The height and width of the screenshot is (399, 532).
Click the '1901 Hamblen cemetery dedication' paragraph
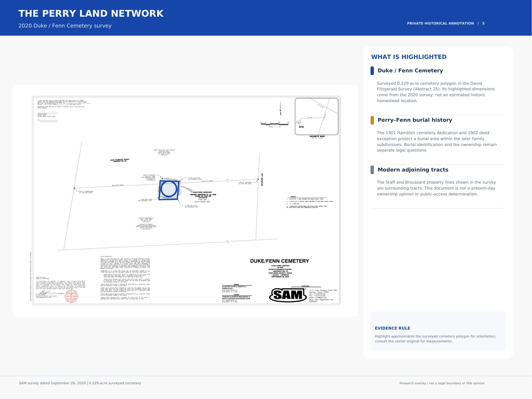437,141
